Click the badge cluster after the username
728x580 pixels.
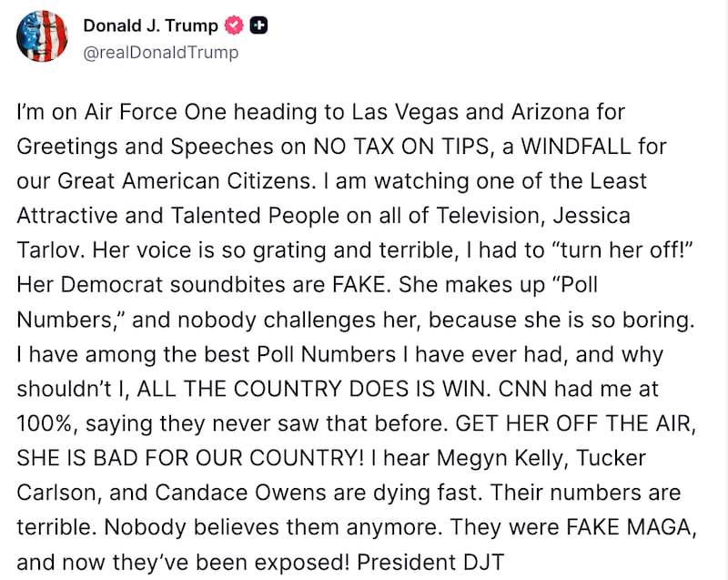pos(248,25)
